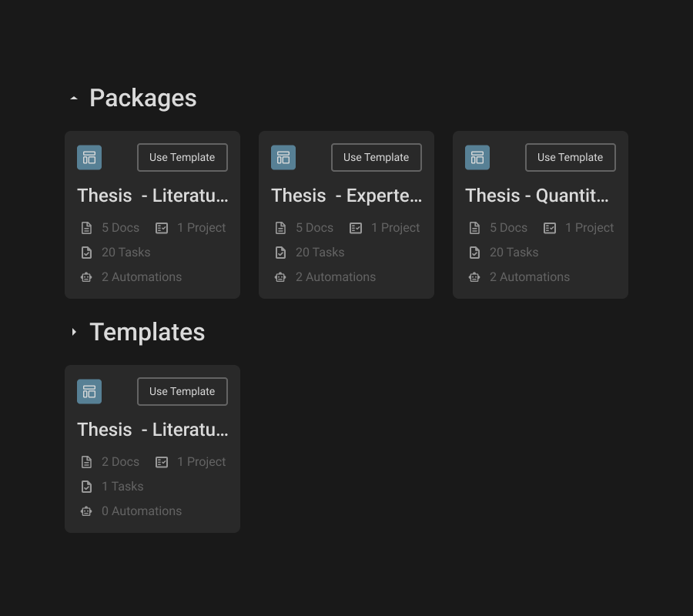
Task: Click the 2 Docs label
Action: pyautogui.click(x=120, y=462)
